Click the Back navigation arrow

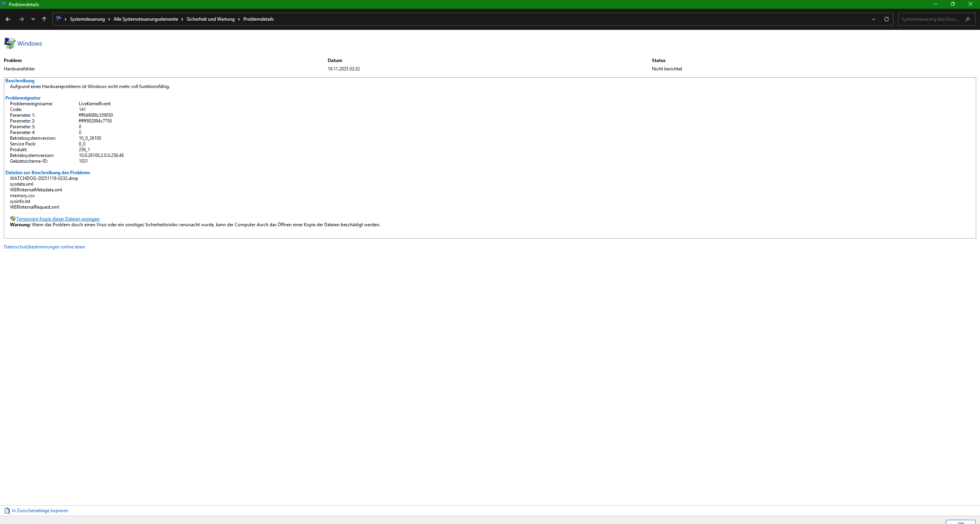(8, 19)
